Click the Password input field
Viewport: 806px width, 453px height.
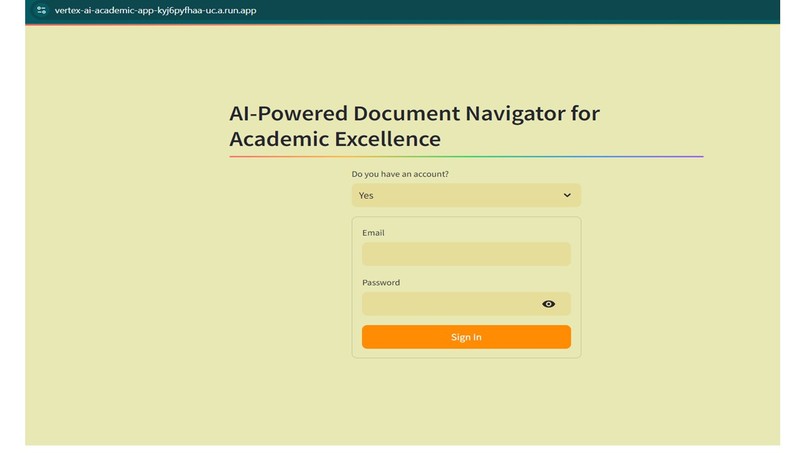click(466, 304)
